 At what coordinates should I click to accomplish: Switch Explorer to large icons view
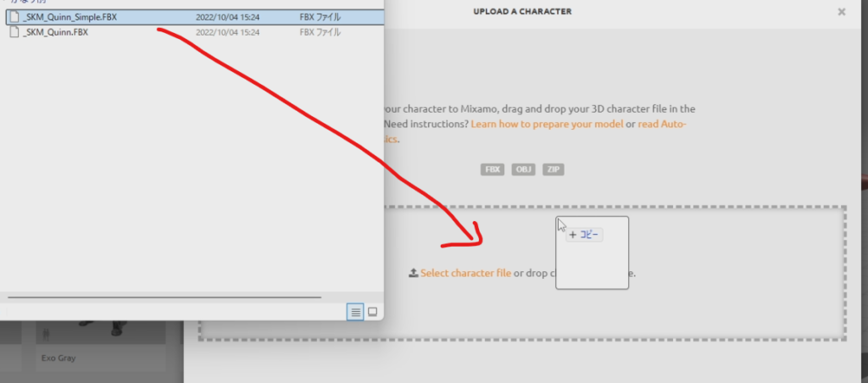(x=373, y=312)
